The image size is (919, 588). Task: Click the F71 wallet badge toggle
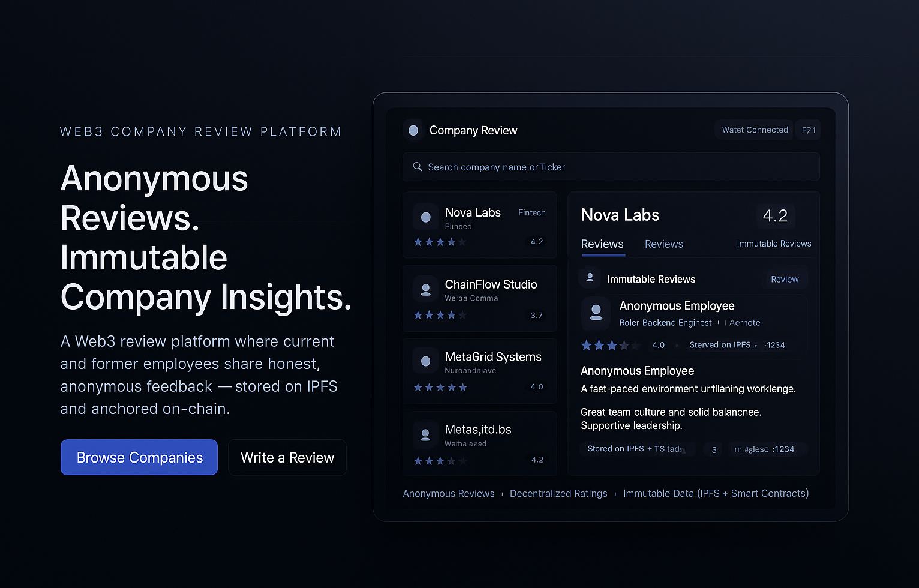click(808, 130)
